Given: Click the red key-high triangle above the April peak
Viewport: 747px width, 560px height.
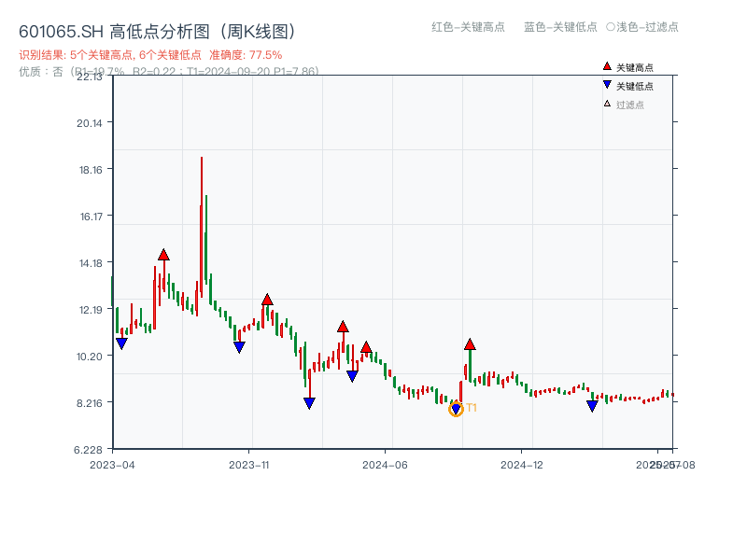Looking at the screenshot, I should pos(163,253).
